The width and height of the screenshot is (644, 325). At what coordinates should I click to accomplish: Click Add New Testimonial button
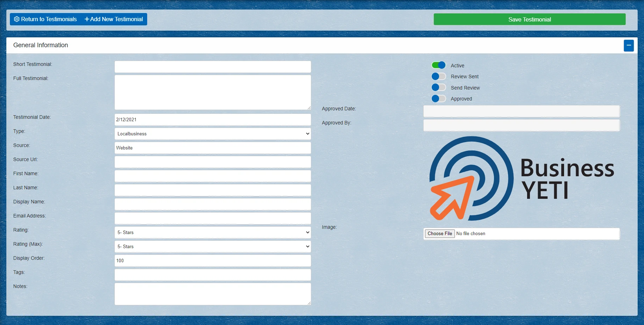[114, 19]
